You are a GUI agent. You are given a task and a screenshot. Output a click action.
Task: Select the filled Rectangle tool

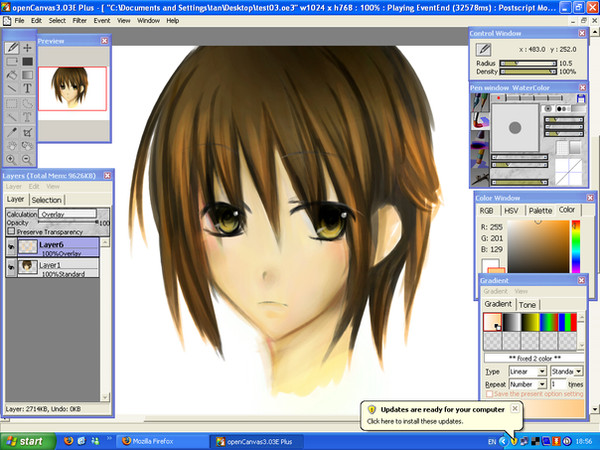pyautogui.click(x=27, y=61)
